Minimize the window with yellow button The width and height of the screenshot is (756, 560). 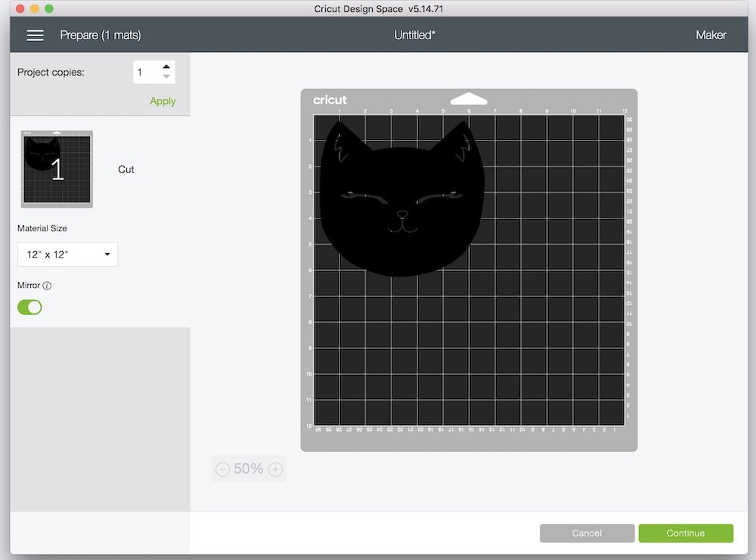[35, 8]
